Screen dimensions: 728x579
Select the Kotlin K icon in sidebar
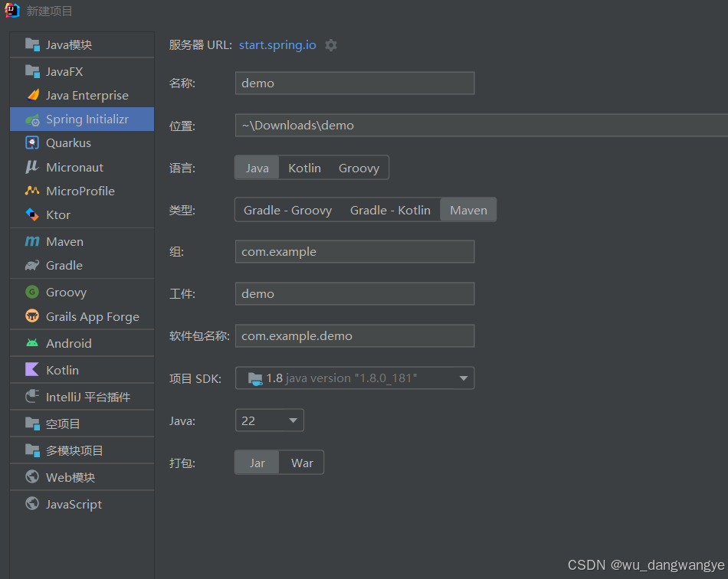pos(32,370)
